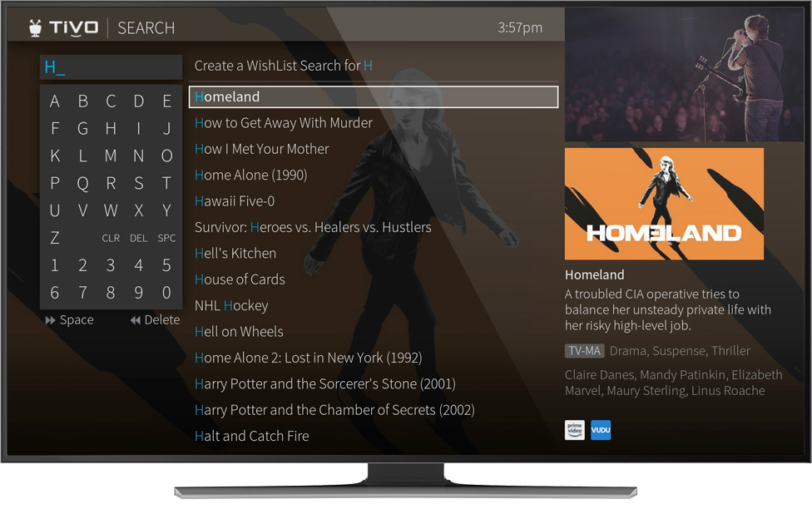812x519 pixels.
Task: Click number 1 on keyboard grid
Action: point(55,265)
